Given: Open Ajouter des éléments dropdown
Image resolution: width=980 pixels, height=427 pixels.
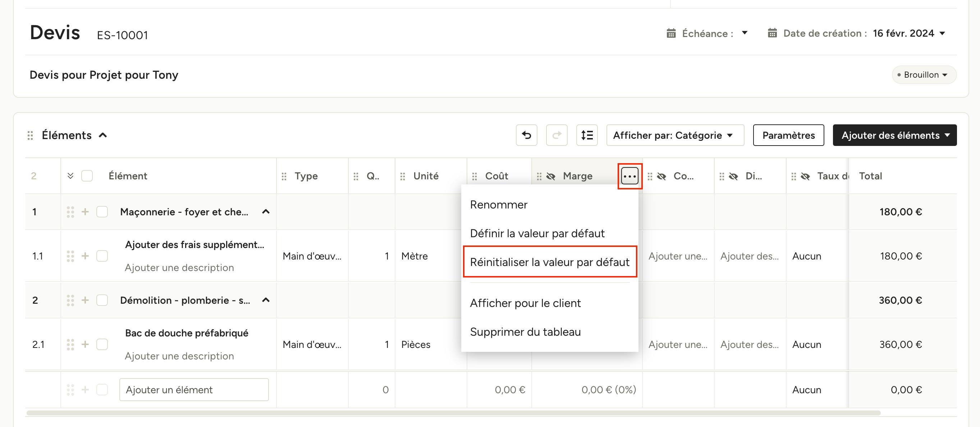Looking at the screenshot, I should 894,135.
